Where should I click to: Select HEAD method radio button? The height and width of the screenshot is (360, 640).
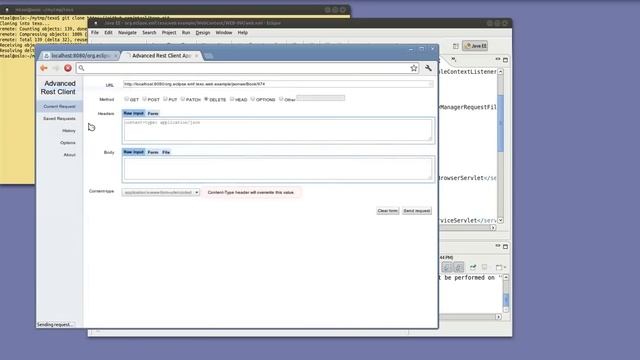tap(232, 99)
